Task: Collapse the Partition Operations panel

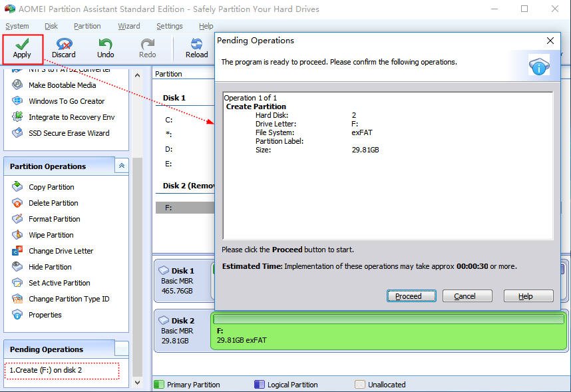Action: point(122,166)
